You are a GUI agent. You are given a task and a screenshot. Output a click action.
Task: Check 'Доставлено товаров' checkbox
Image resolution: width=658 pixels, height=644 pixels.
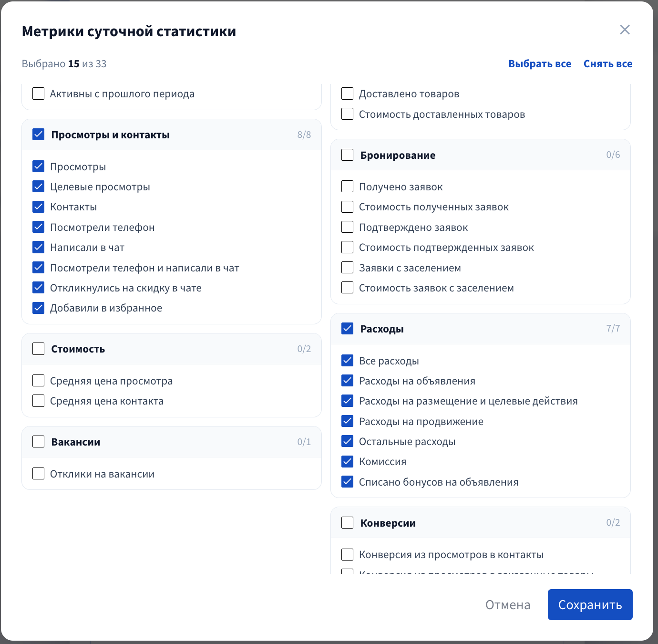tap(348, 93)
